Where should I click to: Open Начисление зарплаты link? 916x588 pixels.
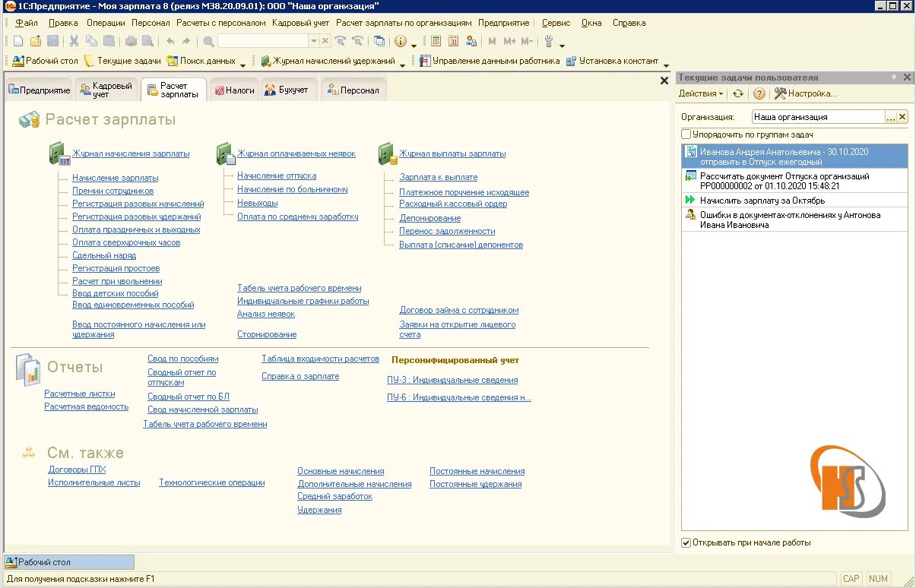point(116,178)
